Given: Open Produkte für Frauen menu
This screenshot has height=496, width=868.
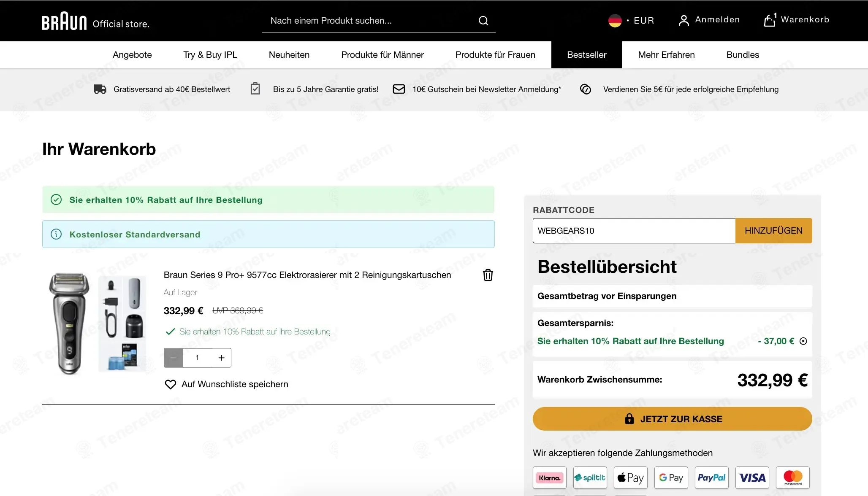Looking at the screenshot, I should click(x=495, y=55).
